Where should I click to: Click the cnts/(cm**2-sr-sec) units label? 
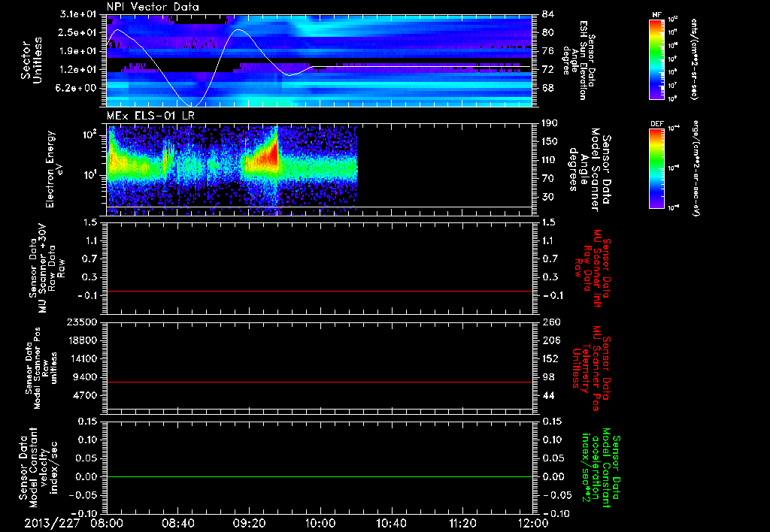click(694, 59)
